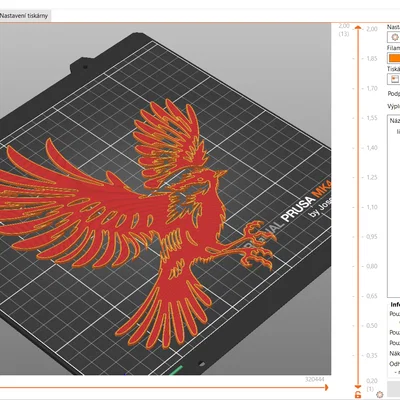The image size is (400, 400).
Task: Jump to layer height 1,25 on slider
Action: 372,177
